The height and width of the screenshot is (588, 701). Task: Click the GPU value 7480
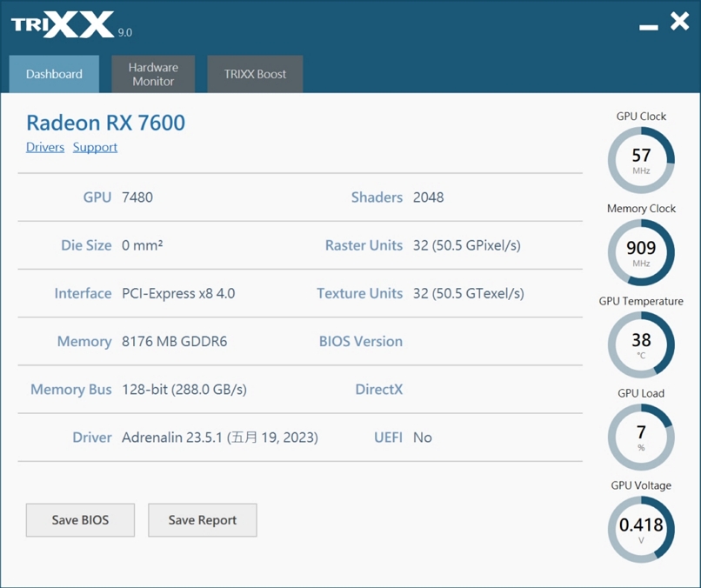tap(137, 197)
